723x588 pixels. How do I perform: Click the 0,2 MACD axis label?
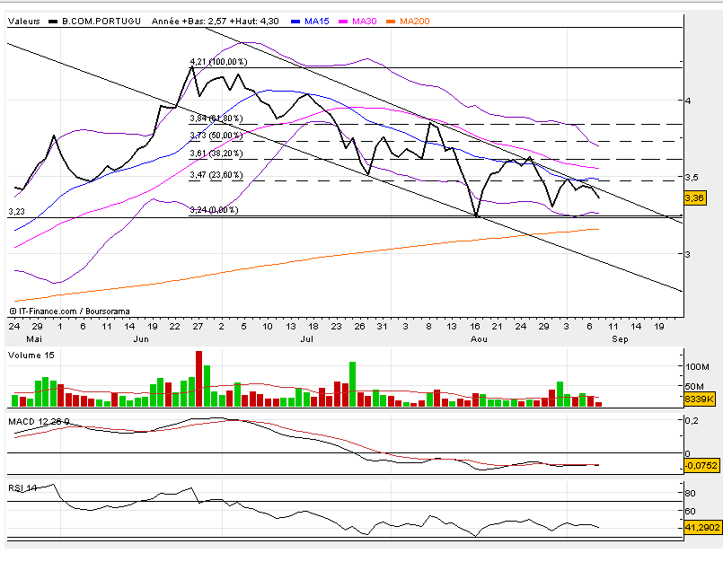[x=692, y=421]
